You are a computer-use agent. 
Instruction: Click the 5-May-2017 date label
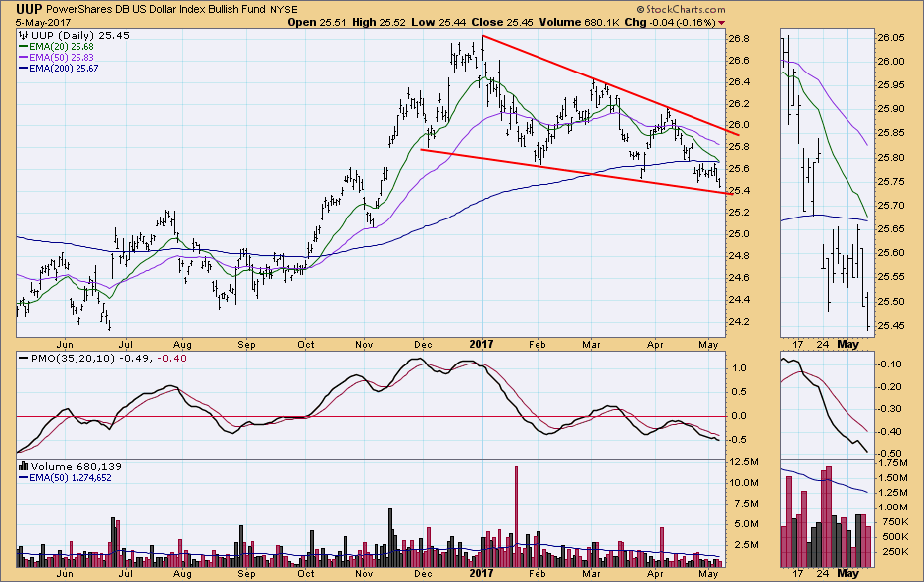(x=43, y=23)
